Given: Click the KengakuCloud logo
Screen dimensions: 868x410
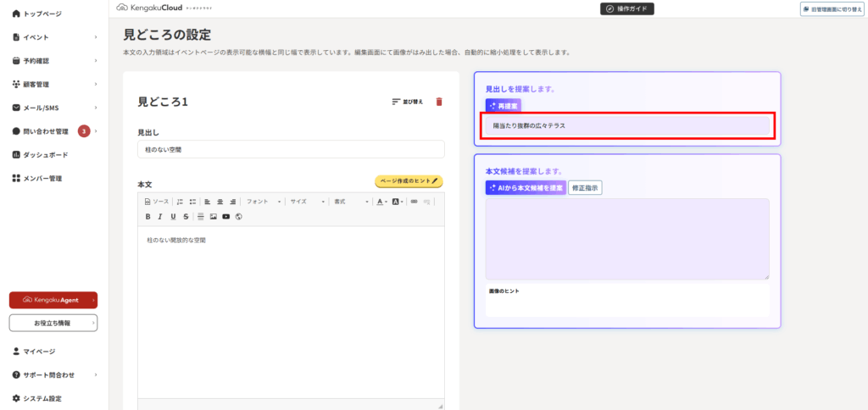Looking at the screenshot, I should [149, 8].
